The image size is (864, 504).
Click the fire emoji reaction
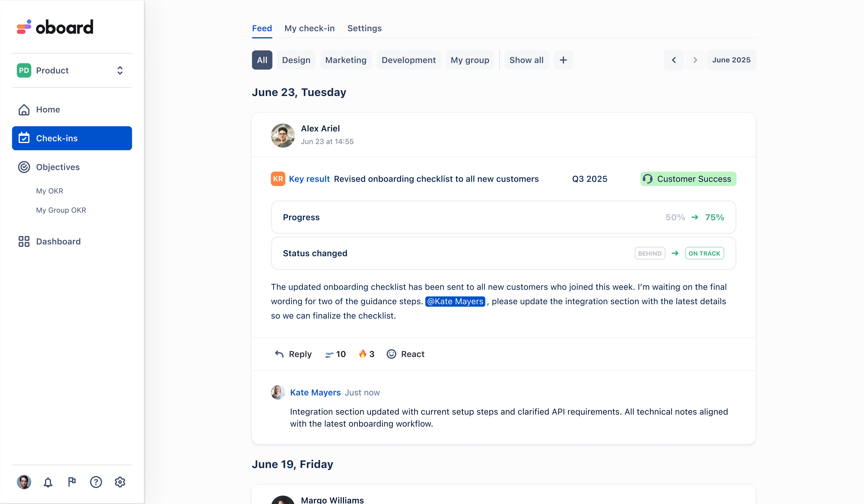point(366,354)
